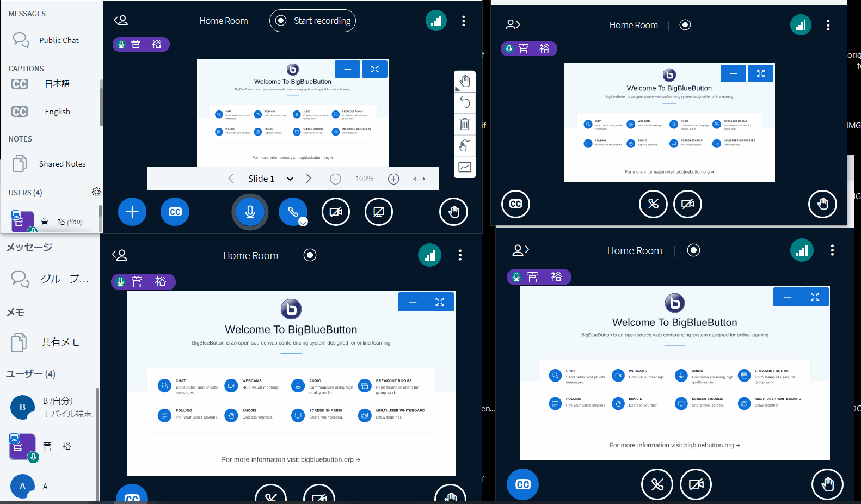Open connection status in the bottom-right window
This screenshot has width=861, height=504.
802,250
